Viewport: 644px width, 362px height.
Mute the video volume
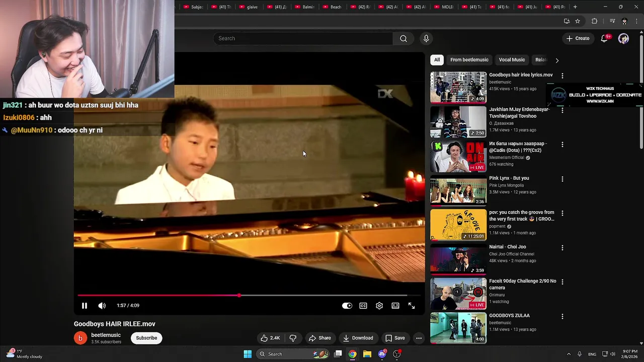click(102, 306)
